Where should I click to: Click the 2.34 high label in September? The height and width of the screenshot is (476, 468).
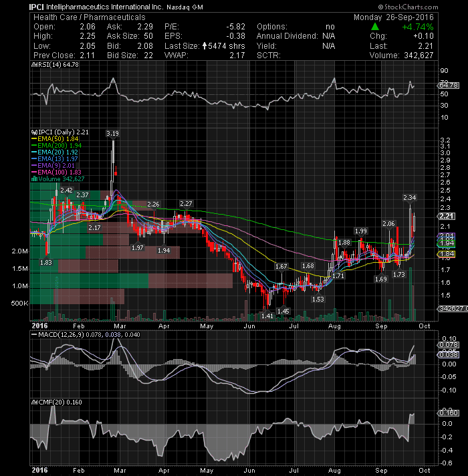409,198
